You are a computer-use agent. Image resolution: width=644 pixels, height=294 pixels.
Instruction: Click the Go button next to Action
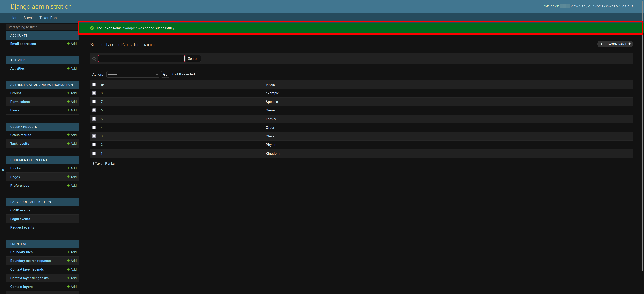[165, 74]
